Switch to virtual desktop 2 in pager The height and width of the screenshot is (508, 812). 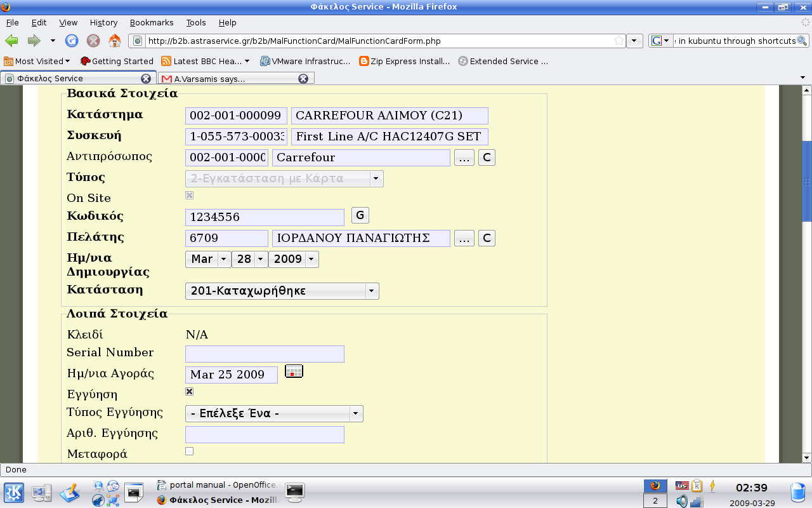655,501
